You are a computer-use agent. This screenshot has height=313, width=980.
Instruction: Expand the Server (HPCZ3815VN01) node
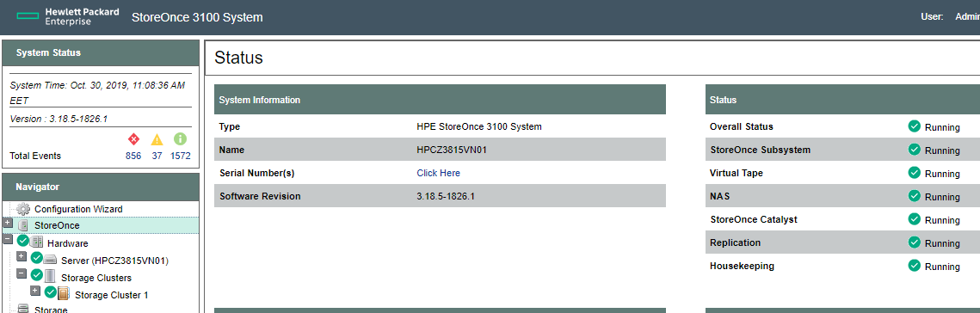click(22, 257)
